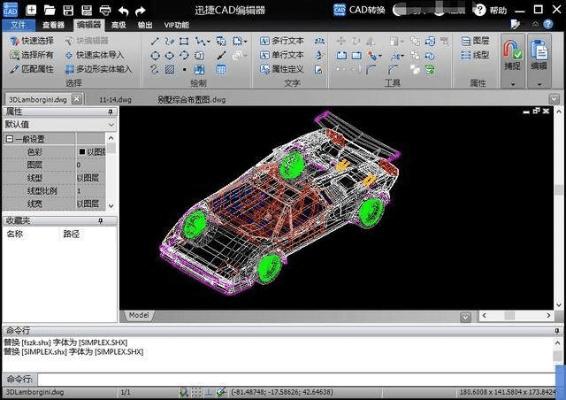The height and width of the screenshot is (400, 566).
Task: Click the print icon in quick toolbar
Action: (105, 10)
